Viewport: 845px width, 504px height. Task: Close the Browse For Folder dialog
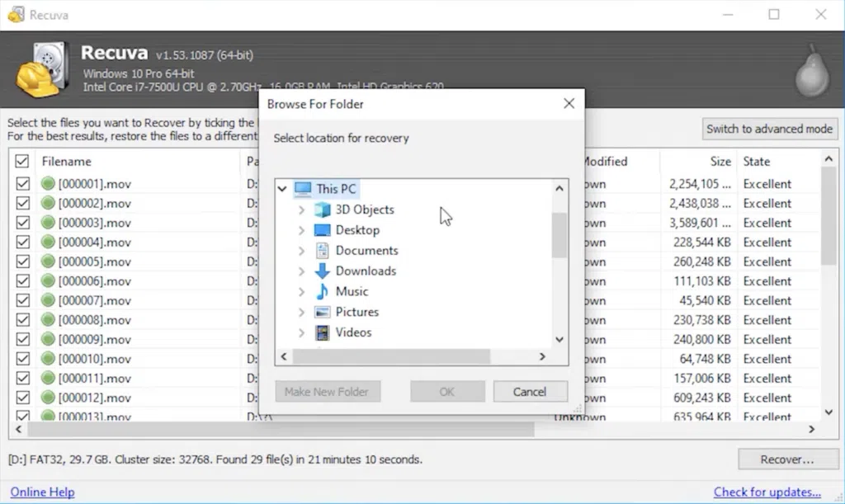point(569,104)
